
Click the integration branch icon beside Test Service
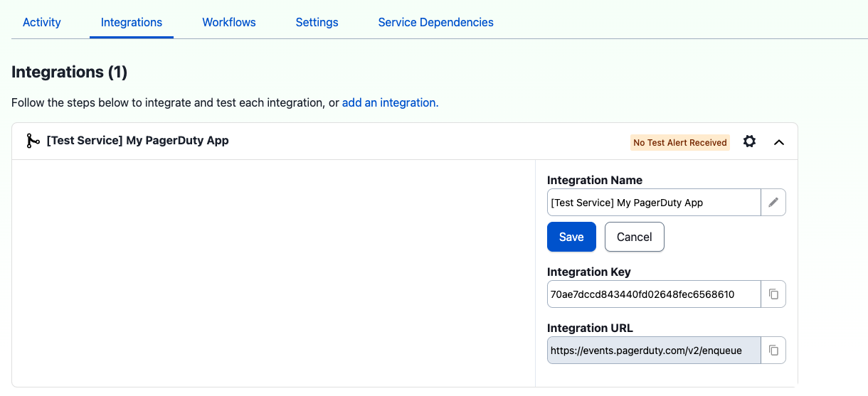click(x=33, y=141)
